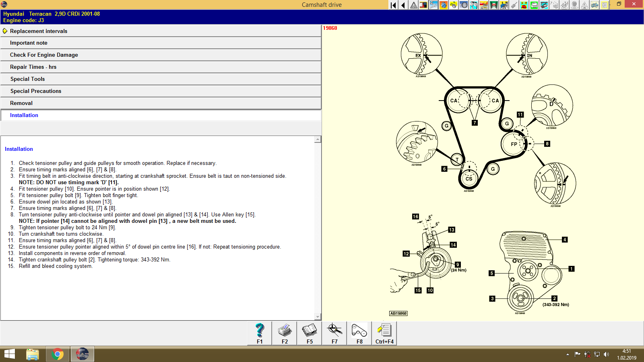This screenshot has height=362, width=644.
Task: Show the timing belt diagram via F8 icon
Action: point(359,333)
